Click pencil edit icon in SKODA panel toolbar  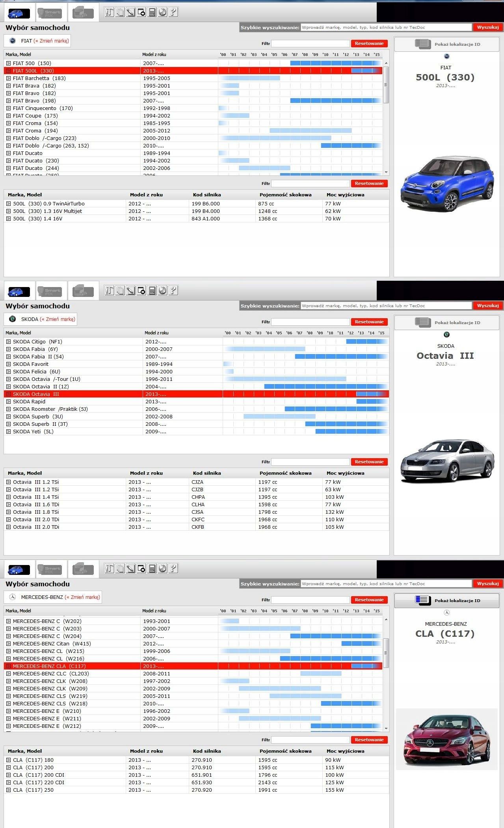(131, 291)
